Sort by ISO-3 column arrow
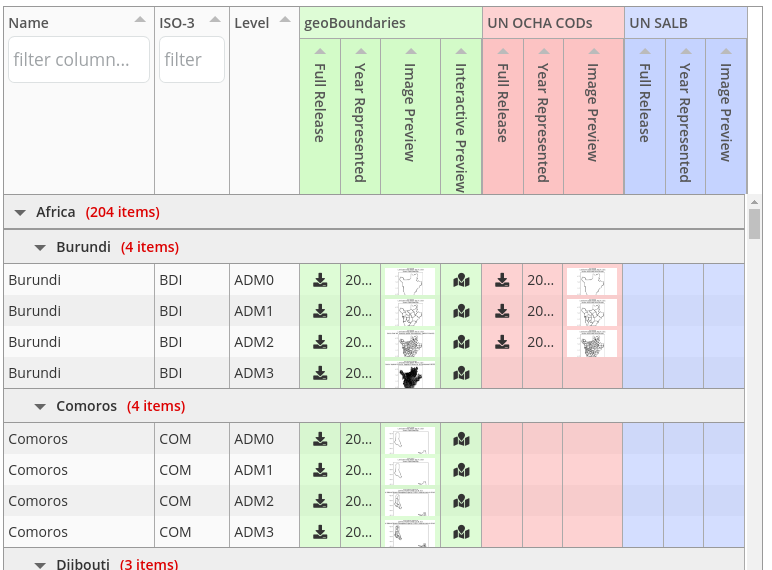 (x=215, y=20)
